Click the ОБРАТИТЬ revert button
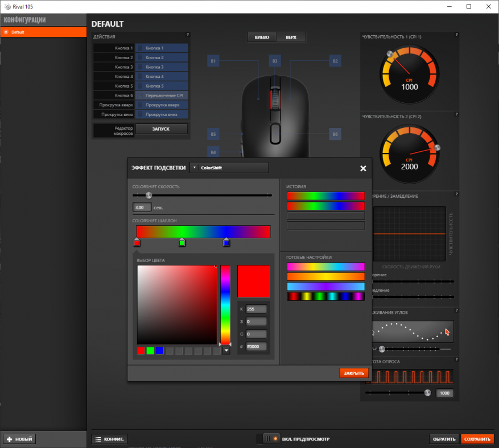499x448 pixels. tap(444, 439)
